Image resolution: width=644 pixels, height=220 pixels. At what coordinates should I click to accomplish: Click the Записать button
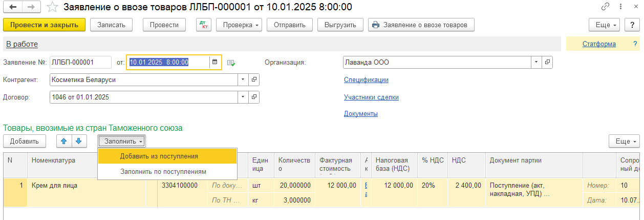click(x=111, y=25)
